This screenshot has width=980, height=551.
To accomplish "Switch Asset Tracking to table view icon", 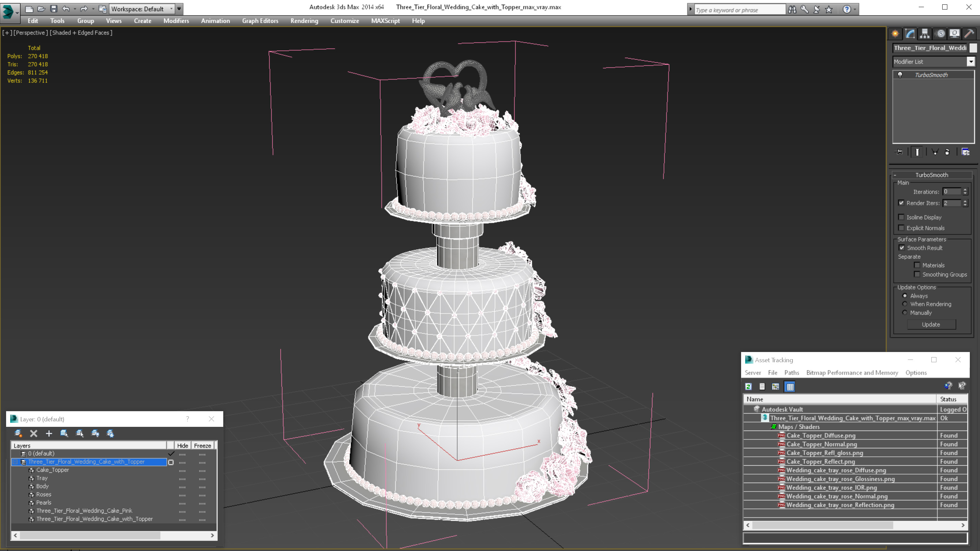I will pyautogui.click(x=790, y=386).
